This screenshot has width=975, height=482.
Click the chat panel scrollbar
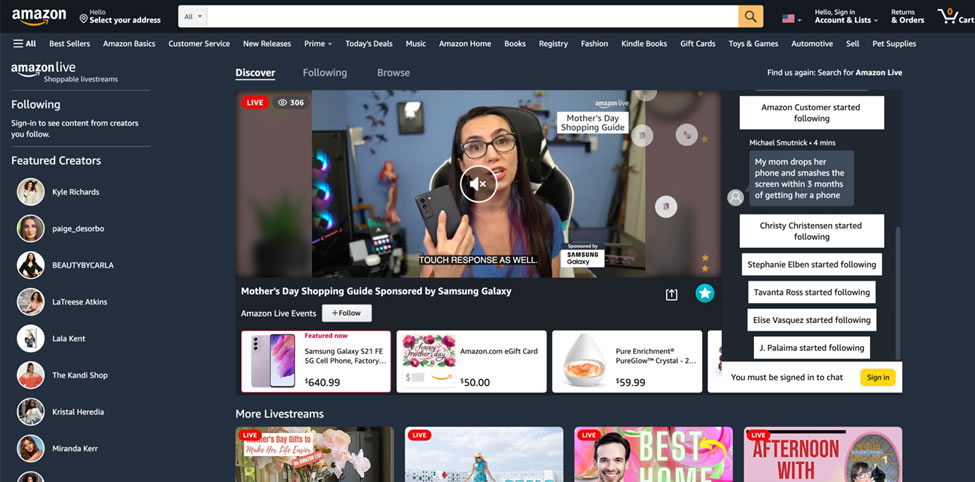(x=897, y=292)
